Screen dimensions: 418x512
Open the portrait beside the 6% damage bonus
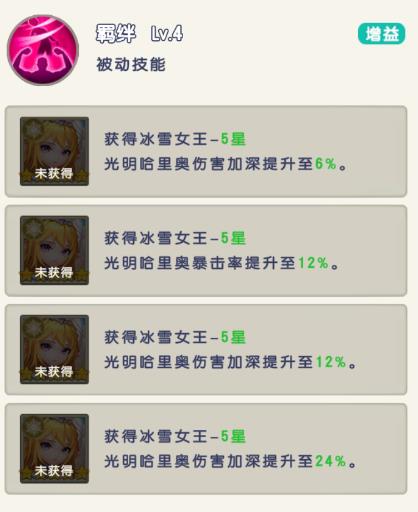point(54,151)
